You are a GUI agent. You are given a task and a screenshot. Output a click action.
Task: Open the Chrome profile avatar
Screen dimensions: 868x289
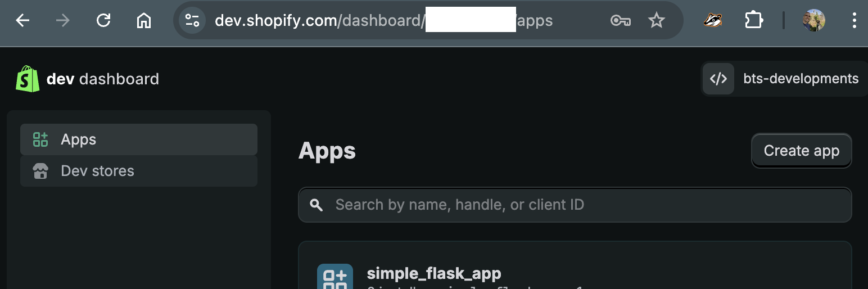[814, 21]
